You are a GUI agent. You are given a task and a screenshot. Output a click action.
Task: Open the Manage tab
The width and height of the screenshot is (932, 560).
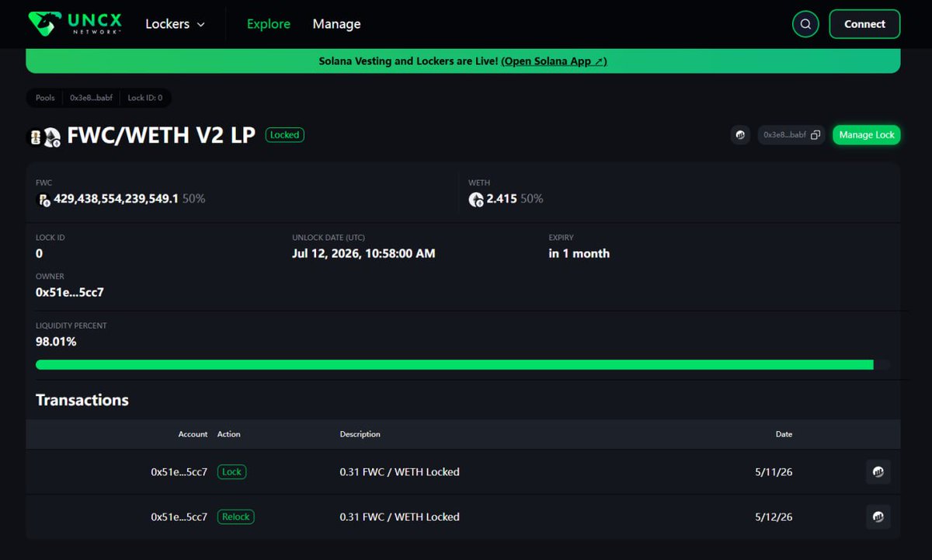(x=336, y=24)
